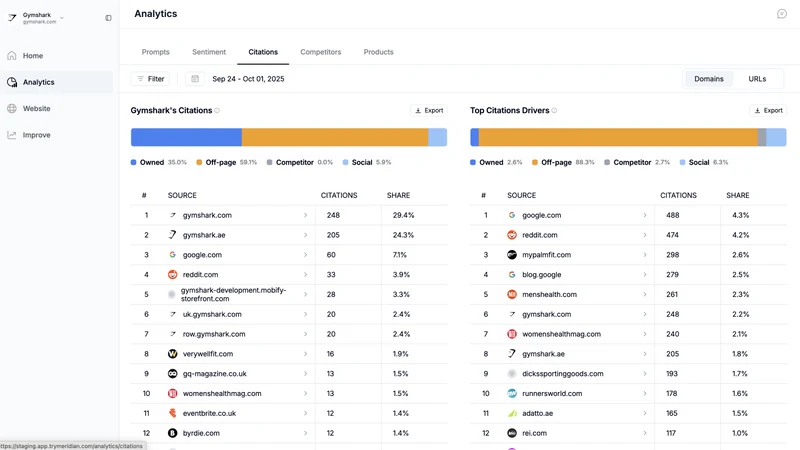Open the Home icon in the sidebar

(12, 56)
